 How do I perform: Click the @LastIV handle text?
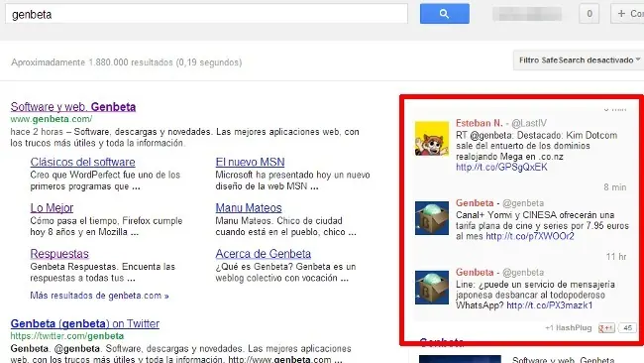click(x=529, y=123)
